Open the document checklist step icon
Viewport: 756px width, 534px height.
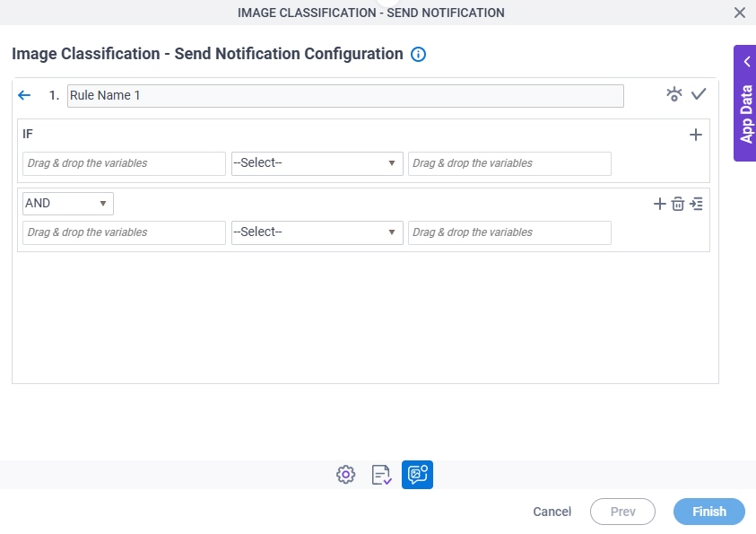pos(381,475)
